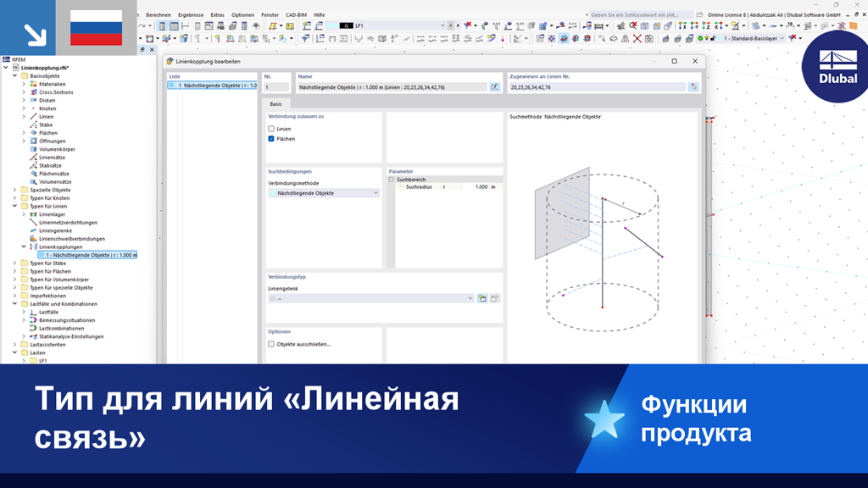Select Linienlager in the navigator tree

click(x=52, y=214)
